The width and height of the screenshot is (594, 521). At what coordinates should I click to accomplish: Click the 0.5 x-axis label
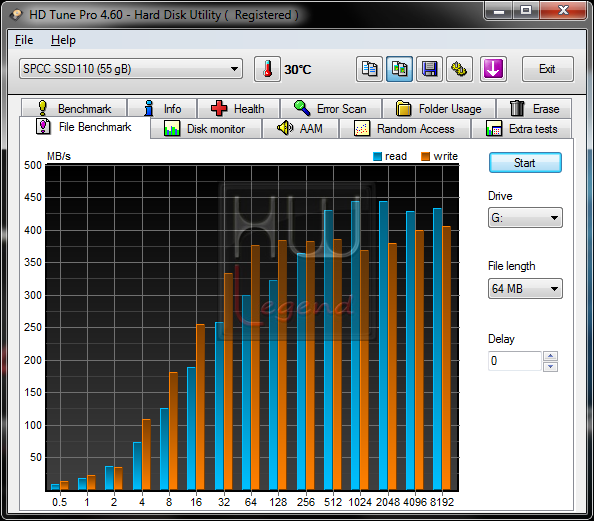click(59, 502)
